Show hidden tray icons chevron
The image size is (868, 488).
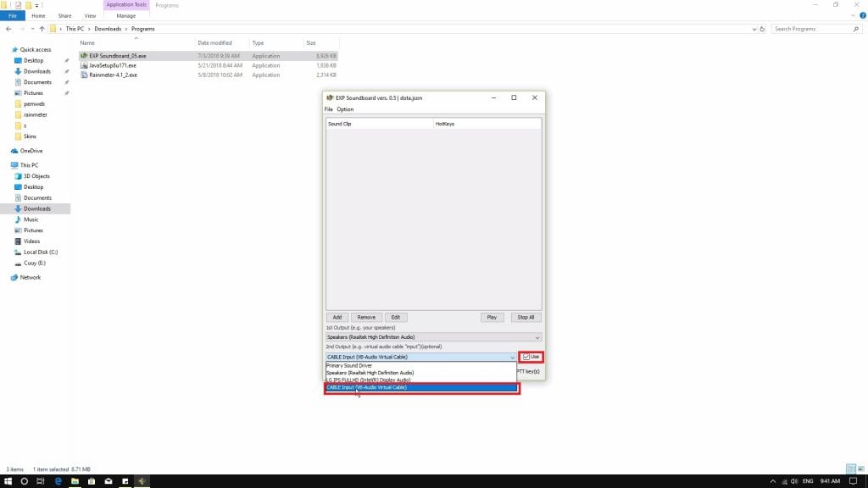773,481
